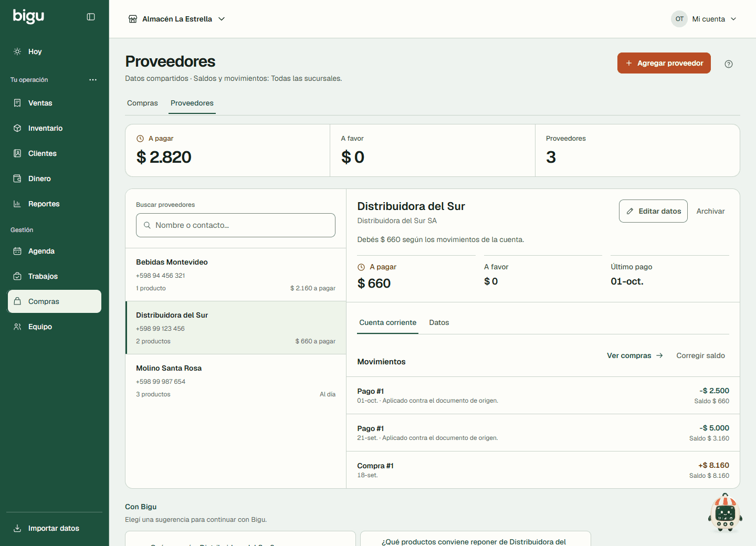The width and height of the screenshot is (756, 546).
Task: Click the Agregar proveedor button
Action: pos(664,63)
